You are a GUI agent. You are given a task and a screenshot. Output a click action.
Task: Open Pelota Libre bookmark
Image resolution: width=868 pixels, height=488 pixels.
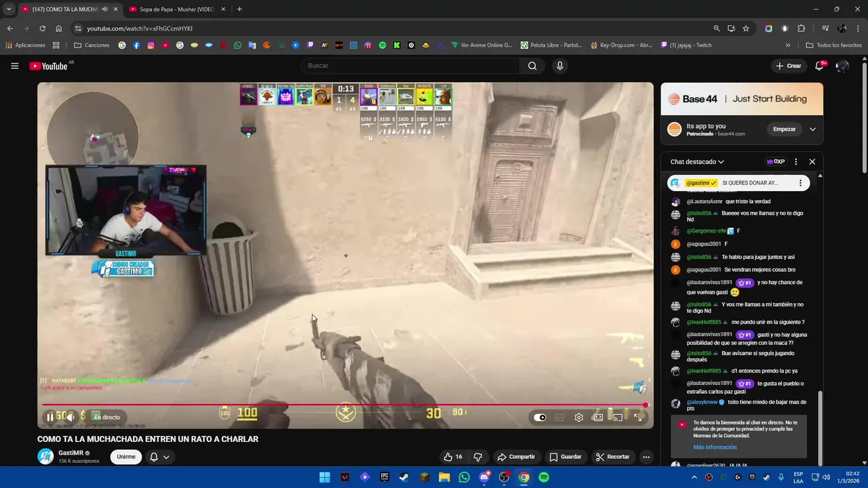pyautogui.click(x=551, y=45)
